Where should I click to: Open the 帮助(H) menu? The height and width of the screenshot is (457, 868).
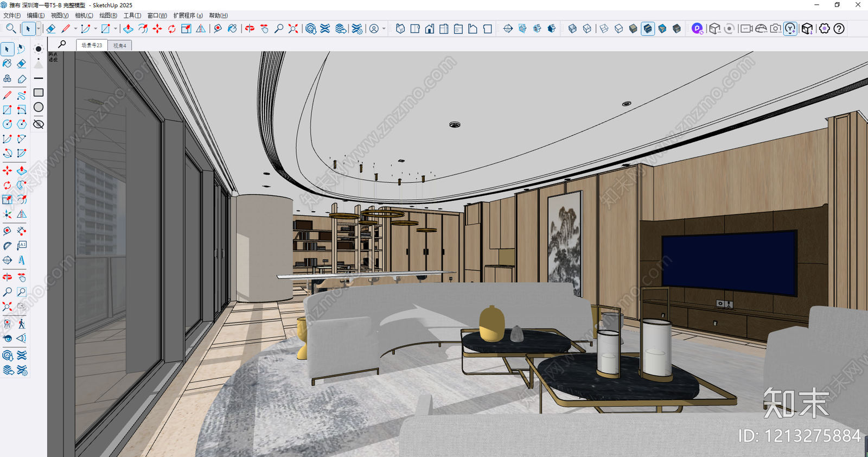(219, 15)
